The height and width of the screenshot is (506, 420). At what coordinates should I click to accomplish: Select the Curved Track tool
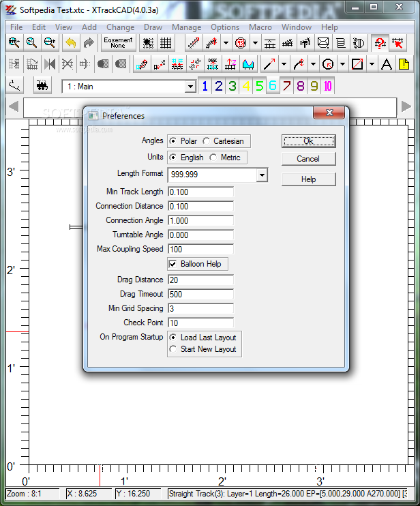211,42
